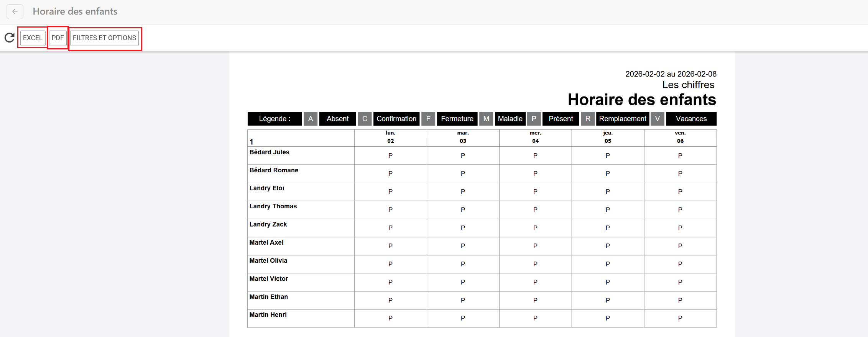Click the 'A' Absent legend badge
Viewport: 868px width, 337px height.
coord(311,119)
